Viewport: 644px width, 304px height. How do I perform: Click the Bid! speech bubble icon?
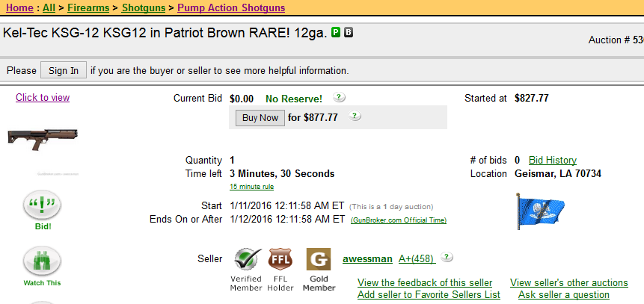43,205
